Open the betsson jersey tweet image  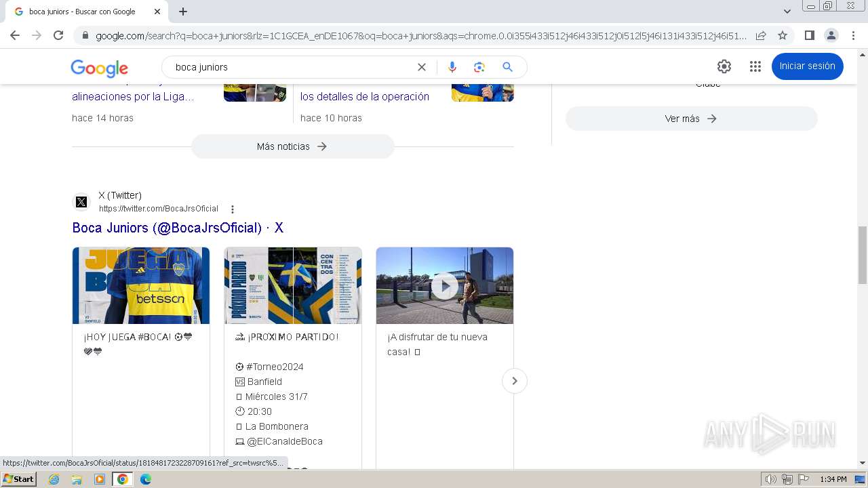(x=141, y=285)
